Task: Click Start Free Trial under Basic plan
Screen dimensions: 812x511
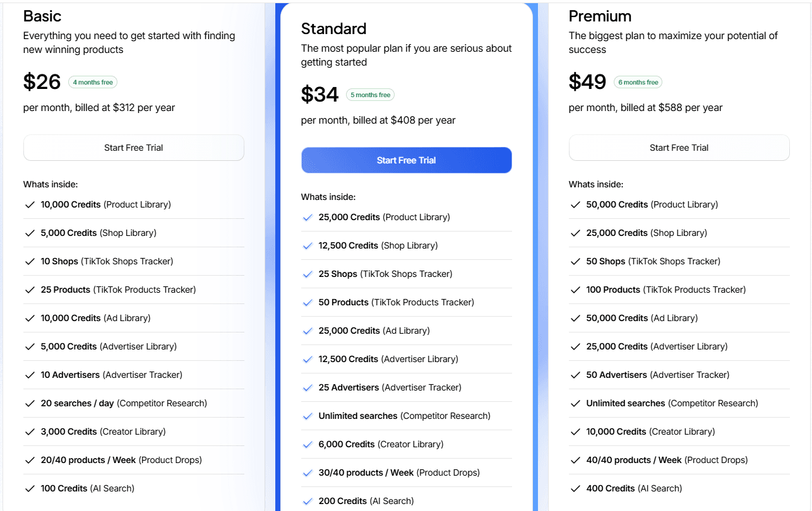Action: tap(133, 148)
